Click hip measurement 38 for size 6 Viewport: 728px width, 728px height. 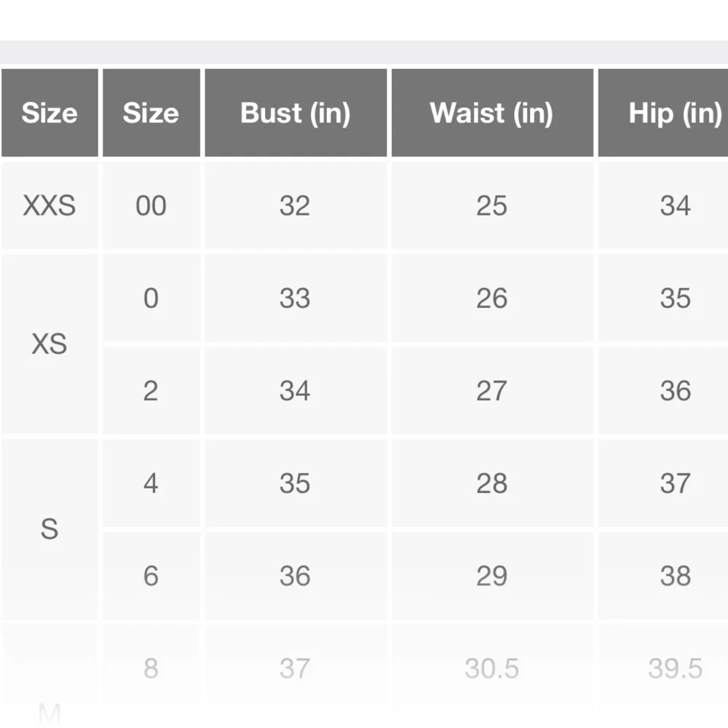pos(675,576)
